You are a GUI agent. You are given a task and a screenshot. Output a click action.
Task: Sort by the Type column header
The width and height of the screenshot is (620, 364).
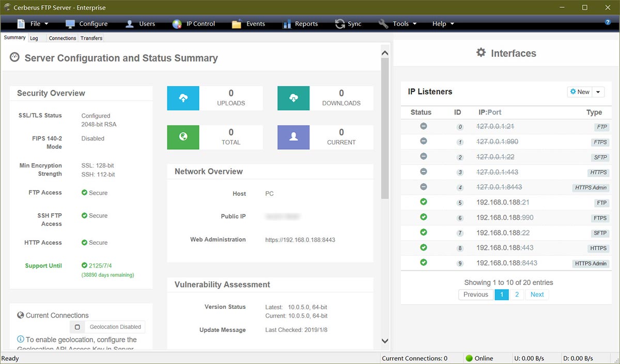point(594,112)
